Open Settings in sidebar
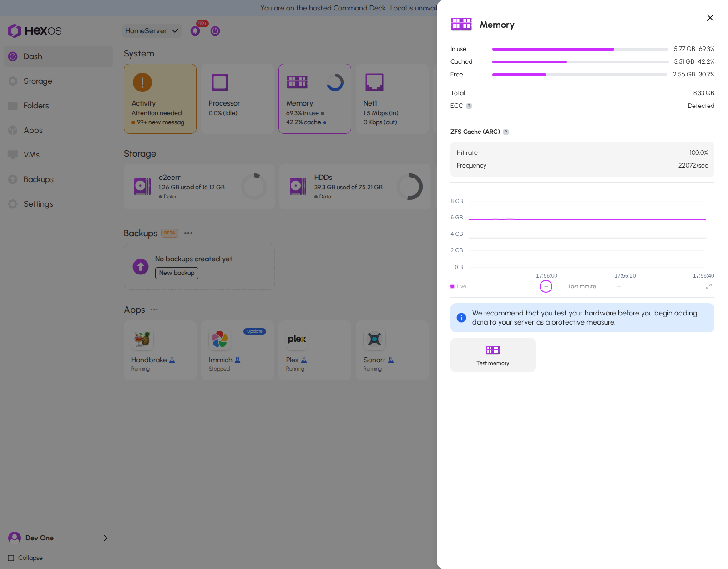Image resolution: width=728 pixels, height=569 pixels. [x=58, y=204]
